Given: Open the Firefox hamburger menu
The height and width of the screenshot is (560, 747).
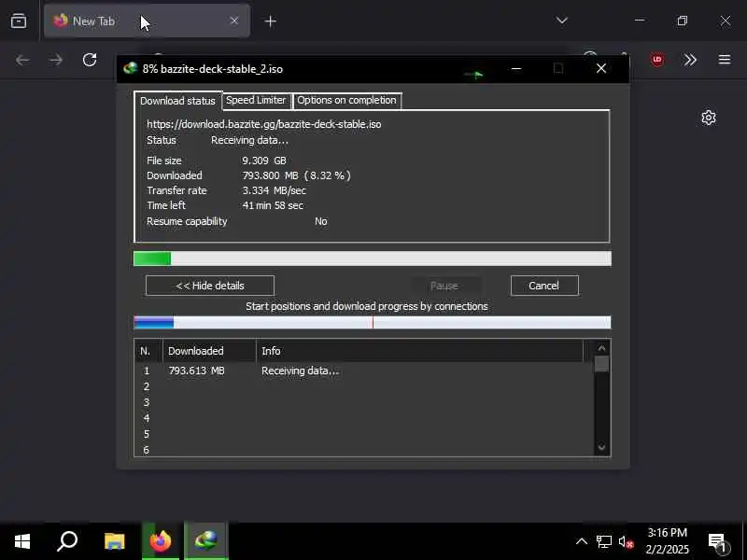Looking at the screenshot, I should (725, 60).
